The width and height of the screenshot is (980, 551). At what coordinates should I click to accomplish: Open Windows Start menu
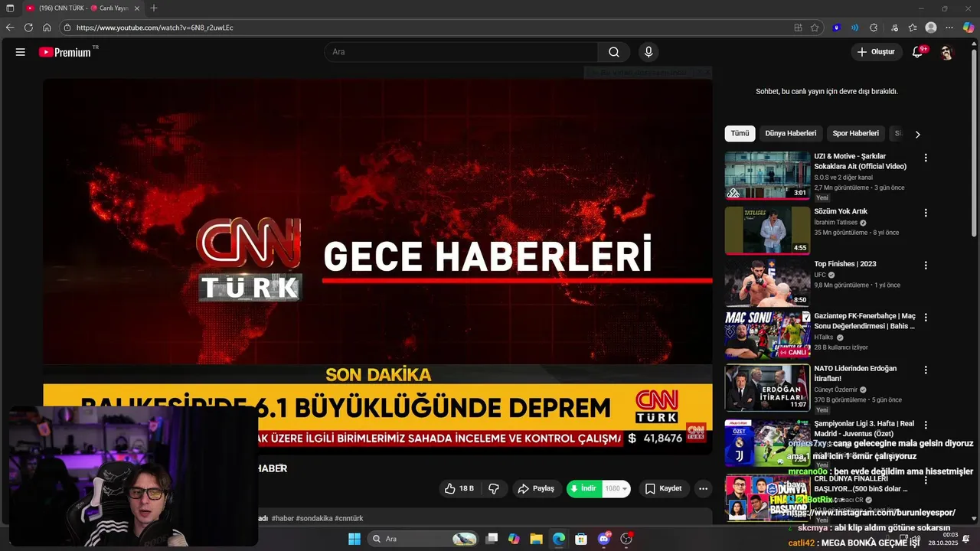pos(354,539)
